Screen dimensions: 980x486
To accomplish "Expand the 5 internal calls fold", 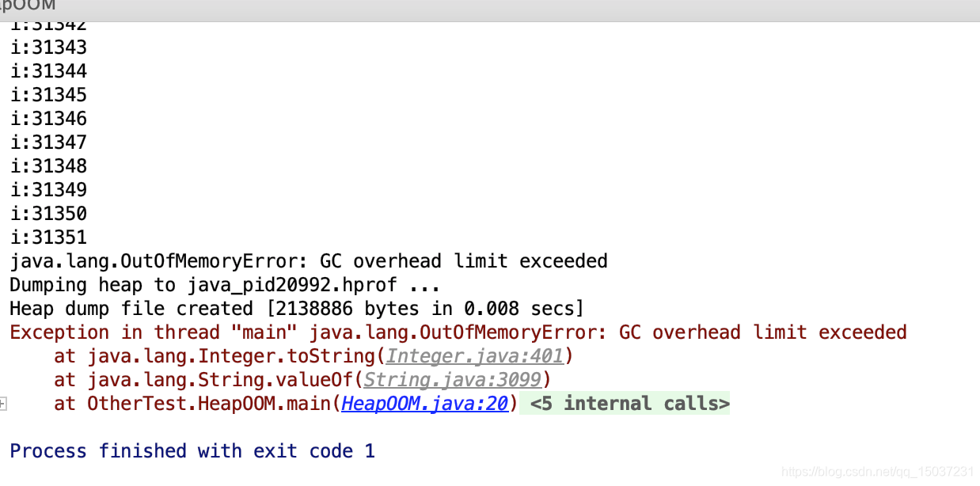I will pyautogui.click(x=629, y=404).
